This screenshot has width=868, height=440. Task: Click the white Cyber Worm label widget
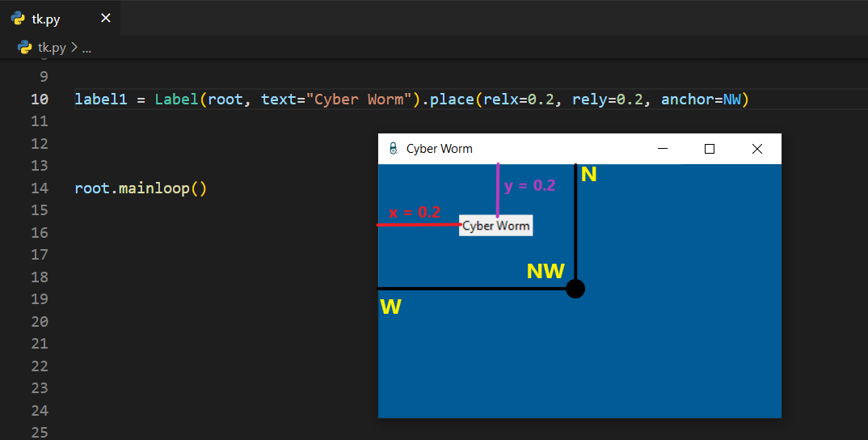(495, 226)
